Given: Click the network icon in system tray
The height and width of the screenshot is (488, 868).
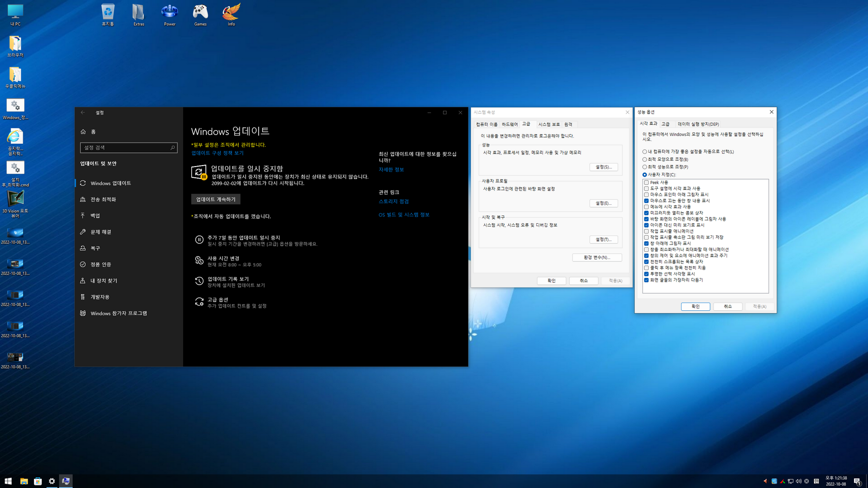Looking at the screenshot, I should coord(790,481).
